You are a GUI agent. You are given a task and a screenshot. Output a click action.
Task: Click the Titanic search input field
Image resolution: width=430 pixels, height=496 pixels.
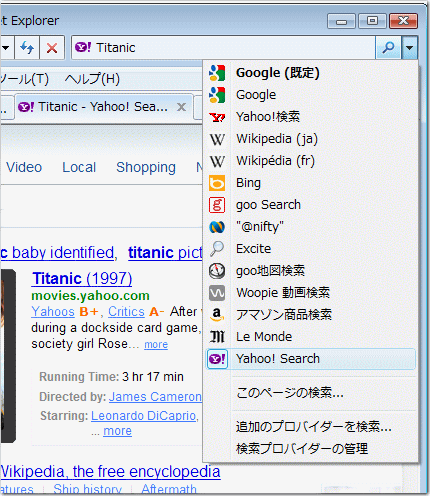(x=223, y=48)
